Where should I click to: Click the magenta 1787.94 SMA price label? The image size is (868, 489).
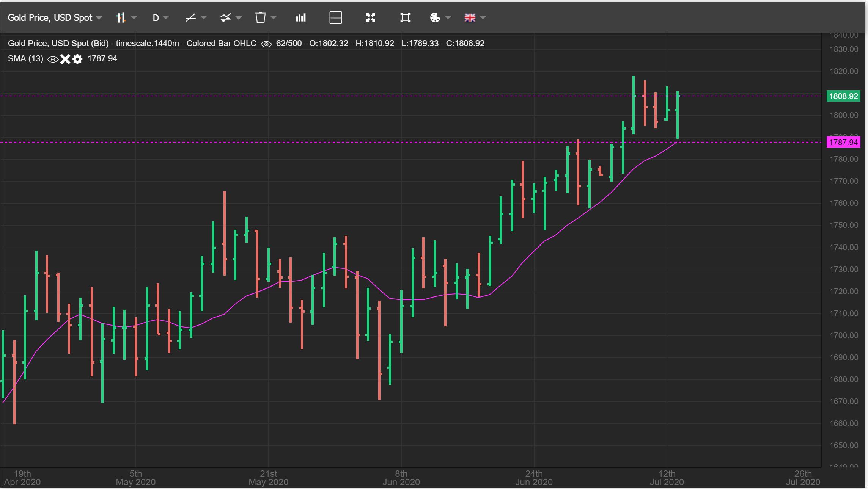843,143
